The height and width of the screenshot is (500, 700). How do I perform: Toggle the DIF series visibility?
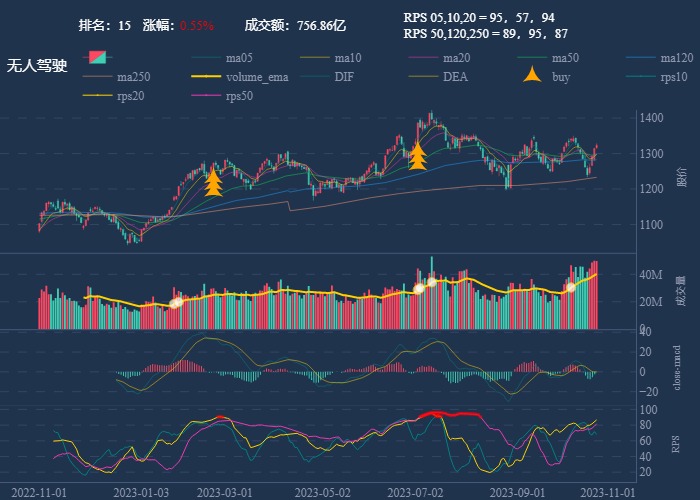[343, 77]
